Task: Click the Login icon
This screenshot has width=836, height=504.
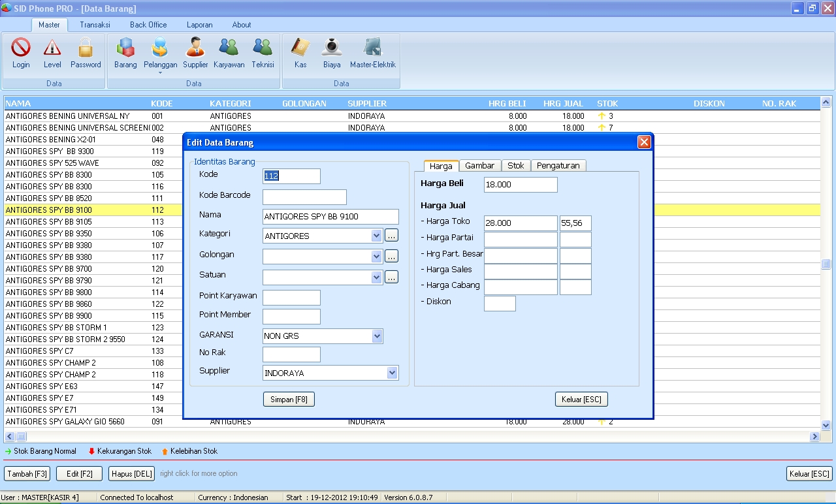Action: click(20, 52)
